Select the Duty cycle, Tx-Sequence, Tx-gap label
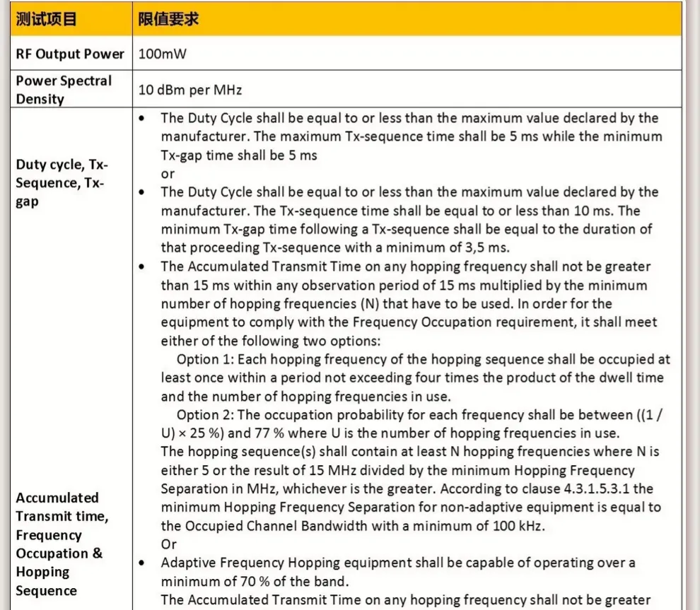The height and width of the screenshot is (610, 700). pos(62,183)
